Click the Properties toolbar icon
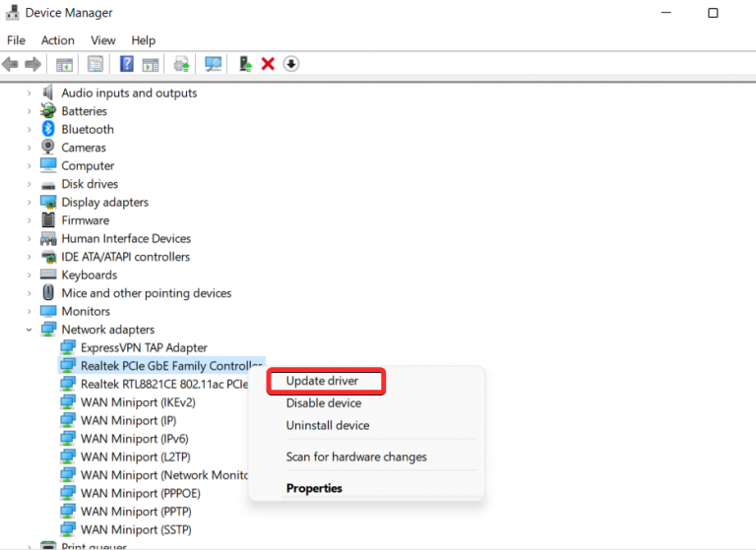The height and width of the screenshot is (550, 756). pyautogui.click(x=95, y=64)
